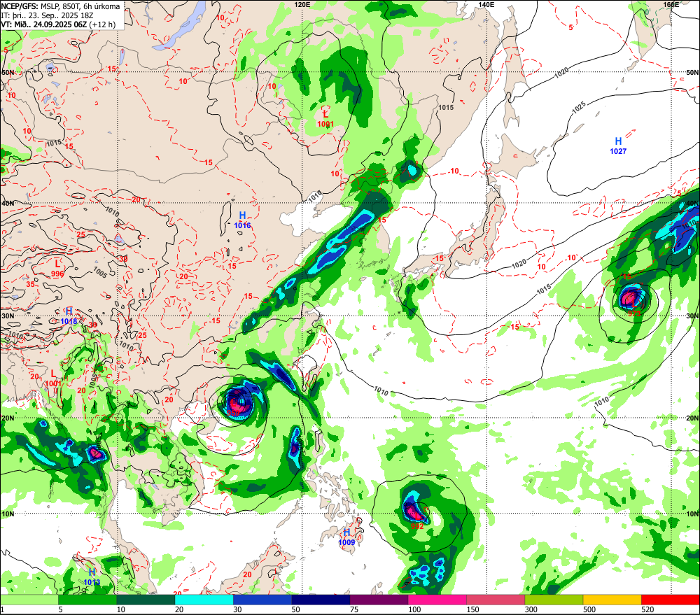This screenshot has width=700, height=615.
Task: Click the 'H 1016' high pressure label
Action: pos(242,220)
